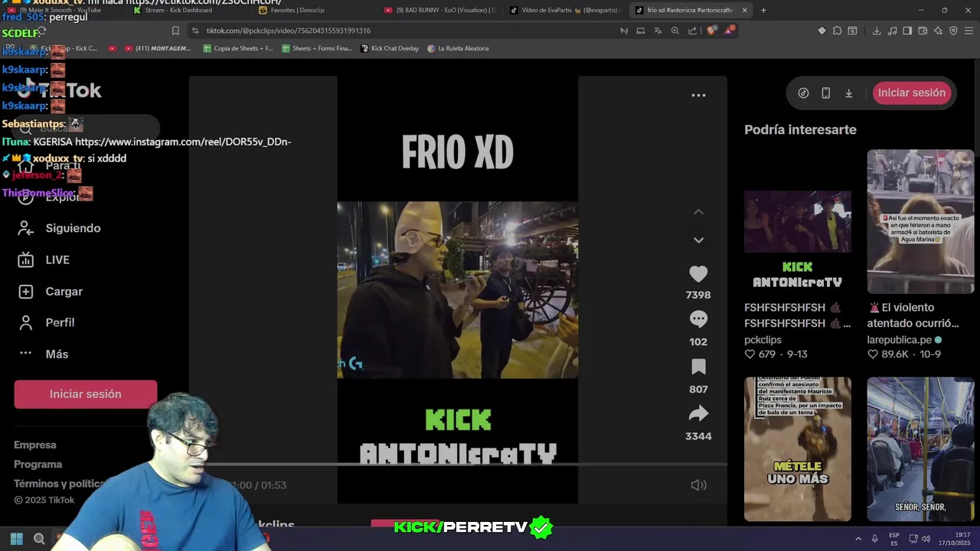Open the Programa footer link

pyautogui.click(x=38, y=465)
